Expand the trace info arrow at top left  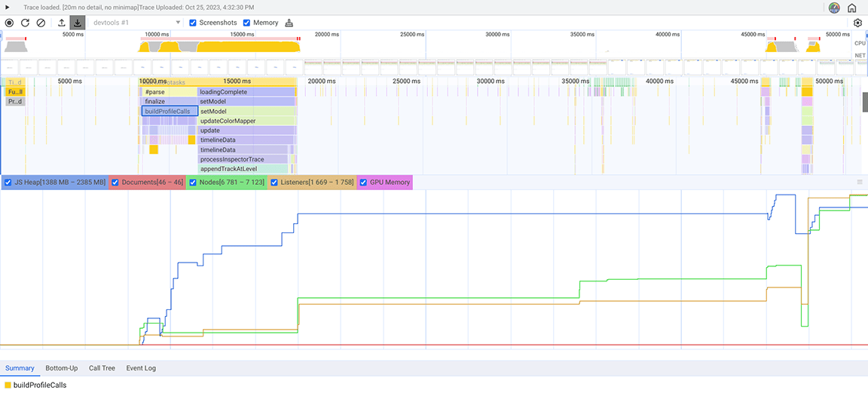tap(8, 7)
